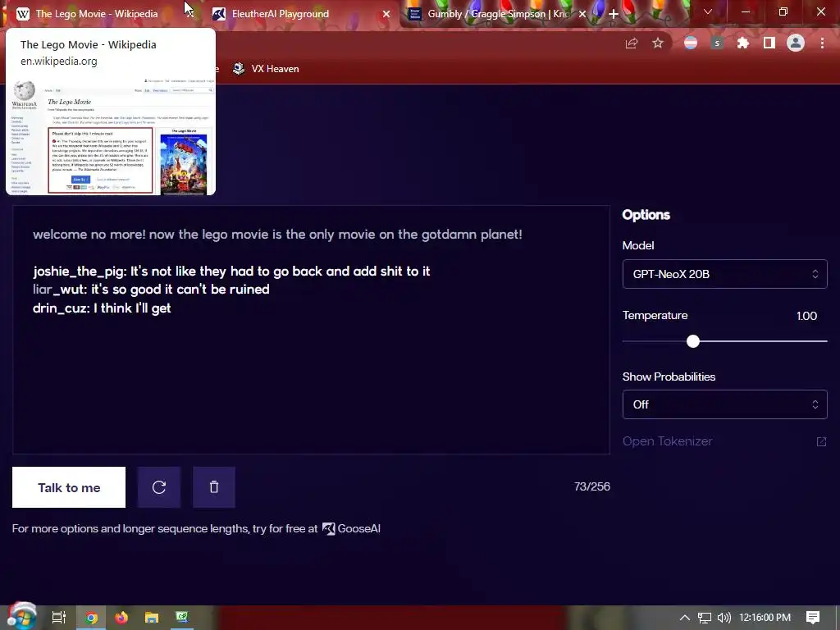Click the striped flag extension icon
This screenshot has width=840, height=630.
click(691, 43)
